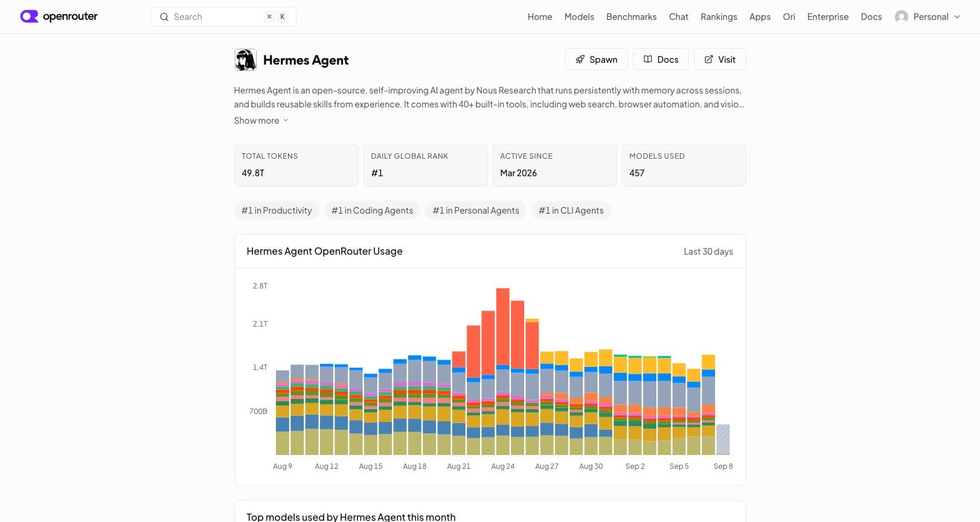Click the 2.8T y-axis label

point(260,286)
